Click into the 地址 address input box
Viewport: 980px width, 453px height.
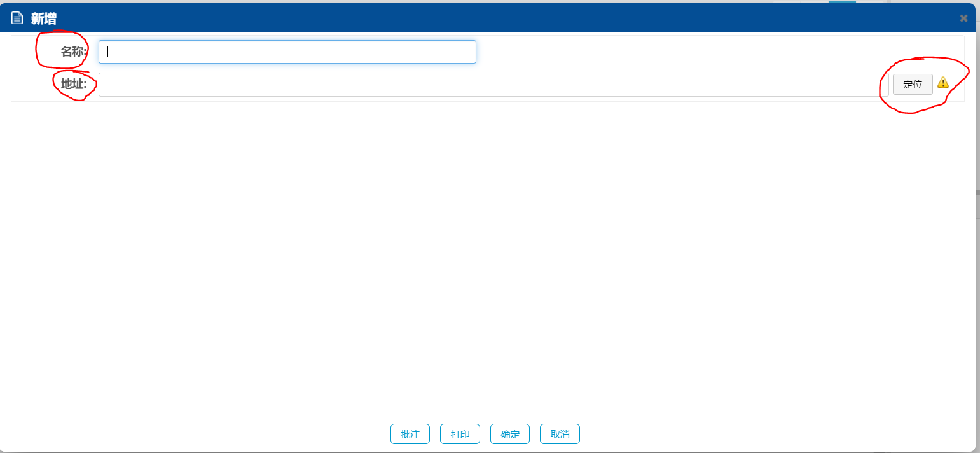click(x=493, y=85)
